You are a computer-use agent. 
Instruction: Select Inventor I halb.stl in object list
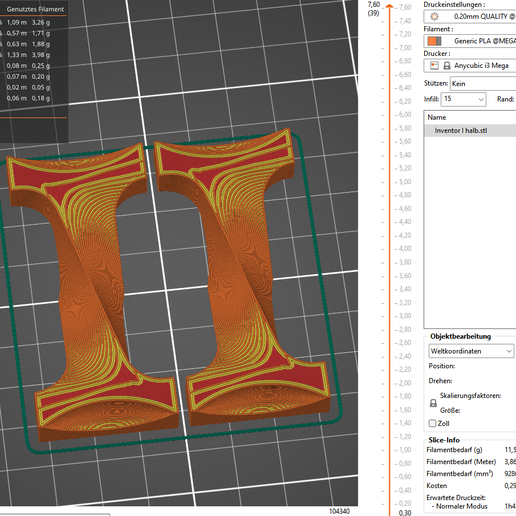coord(470,130)
